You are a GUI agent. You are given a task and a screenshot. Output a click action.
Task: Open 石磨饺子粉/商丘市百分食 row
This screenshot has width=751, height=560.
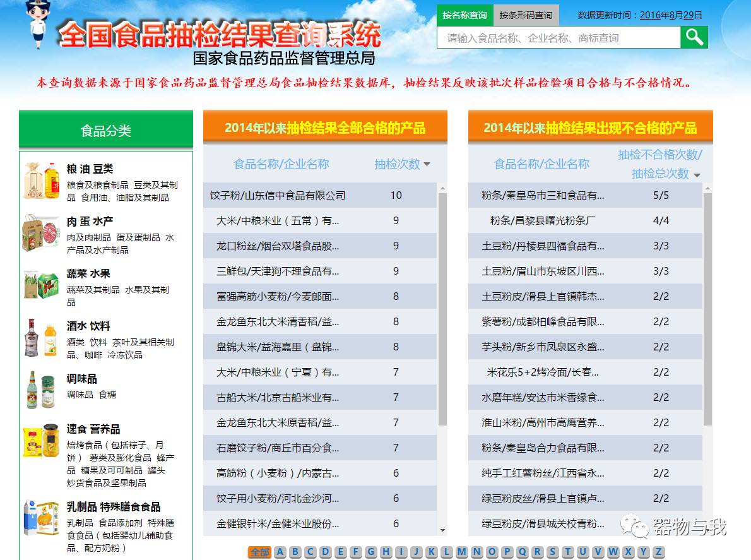(320, 448)
